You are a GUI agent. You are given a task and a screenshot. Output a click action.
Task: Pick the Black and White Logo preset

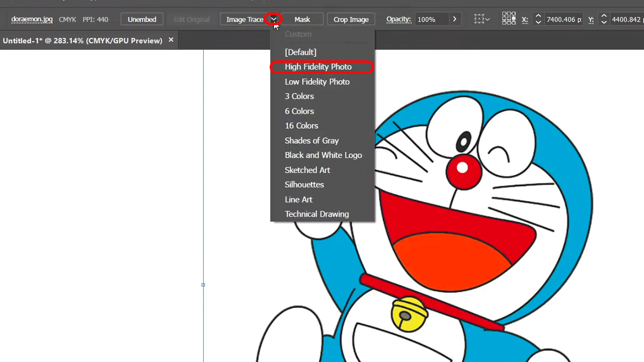323,155
